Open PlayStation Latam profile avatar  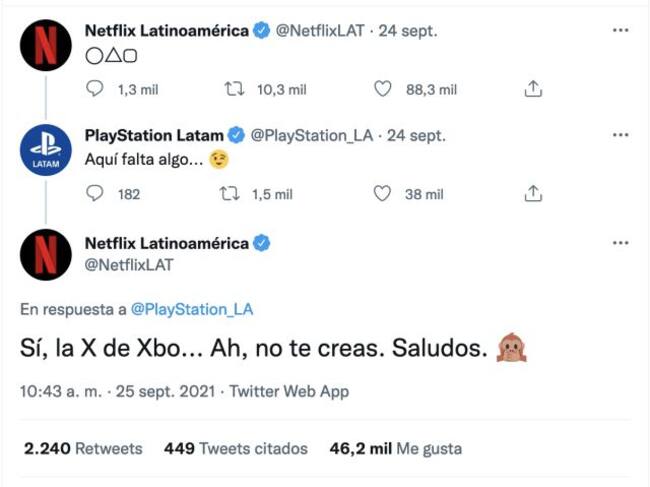[45, 151]
